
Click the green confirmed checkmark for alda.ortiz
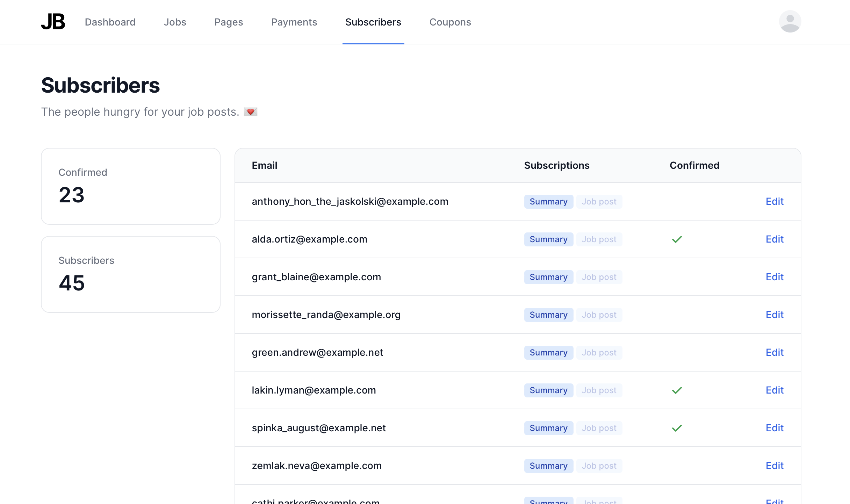[x=677, y=239]
